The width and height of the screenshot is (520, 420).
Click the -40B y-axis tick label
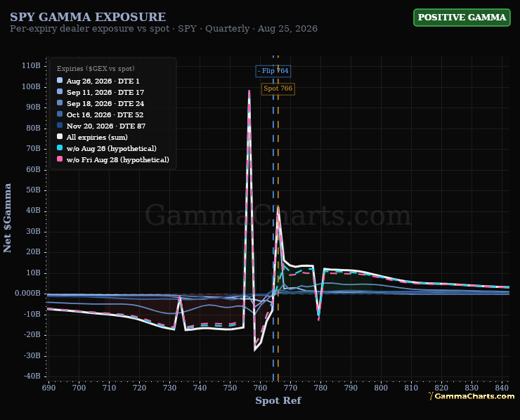coord(32,376)
